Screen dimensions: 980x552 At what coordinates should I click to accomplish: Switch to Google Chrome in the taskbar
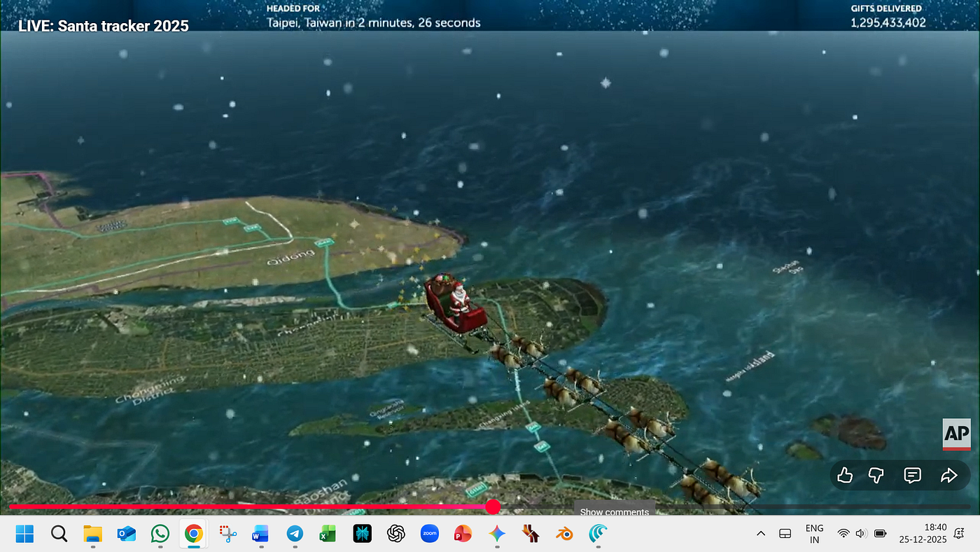pyautogui.click(x=194, y=534)
